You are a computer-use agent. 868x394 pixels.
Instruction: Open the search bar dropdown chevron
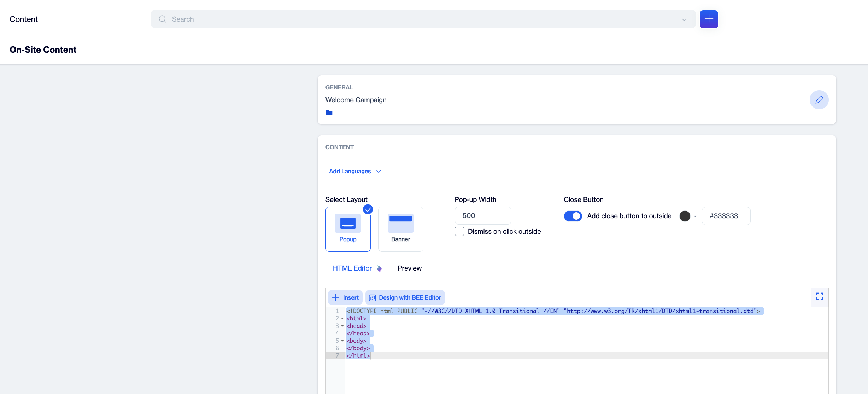(684, 19)
